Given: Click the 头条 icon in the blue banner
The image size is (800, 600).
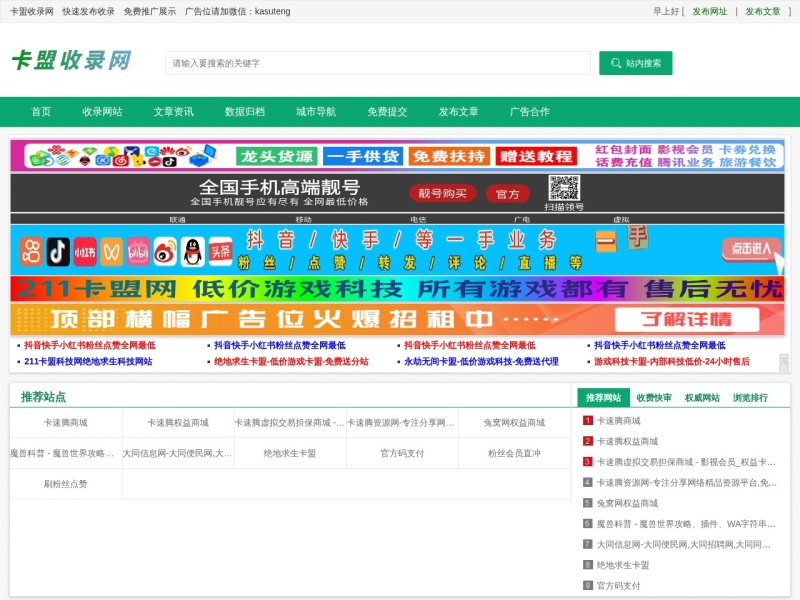Looking at the screenshot, I should coord(220,252).
